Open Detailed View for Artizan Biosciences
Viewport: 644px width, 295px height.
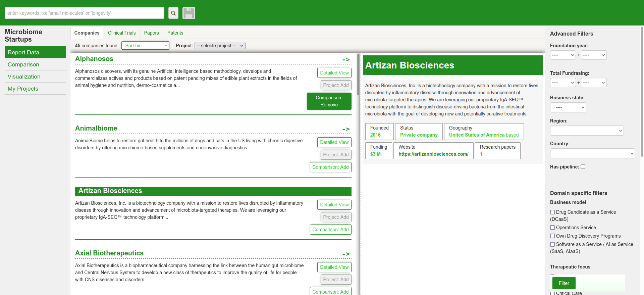click(x=334, y=205)
